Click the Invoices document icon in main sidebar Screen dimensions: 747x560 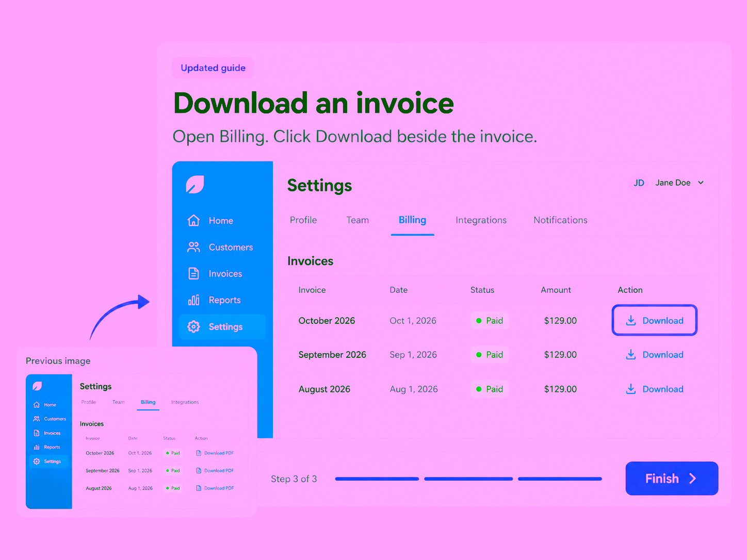tap(193, 273)
